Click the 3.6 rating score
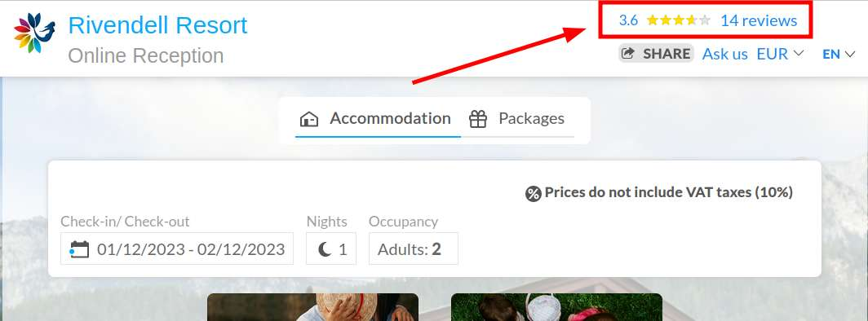The image size is (868, 321). point(628,21)
